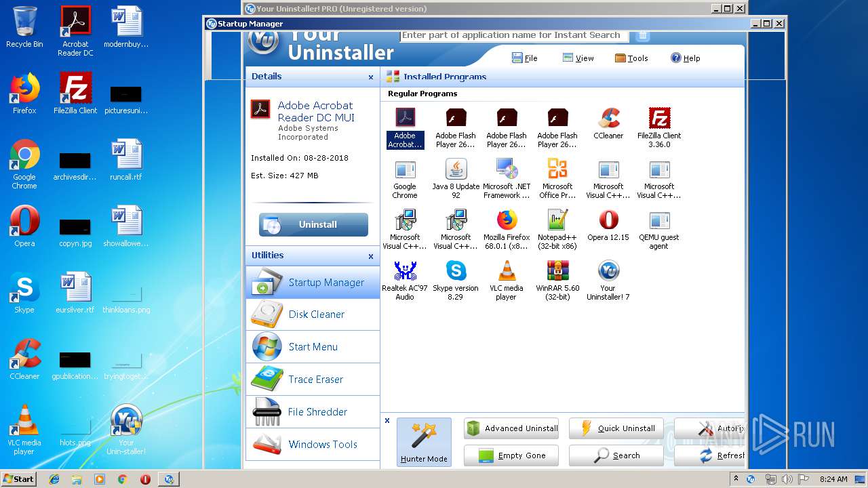Click the Refresh button
The height and width of the screenshot is (488, 868).
[x=710, y=455]
